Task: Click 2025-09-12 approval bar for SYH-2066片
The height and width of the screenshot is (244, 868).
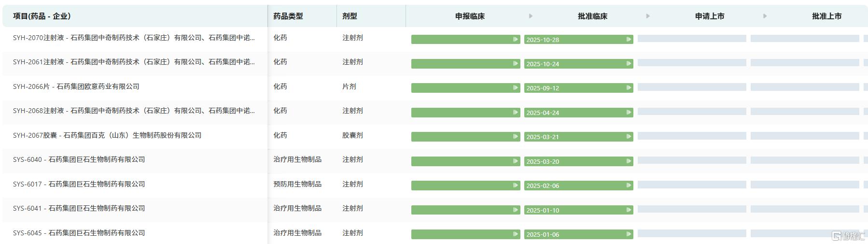Action: 578,88
